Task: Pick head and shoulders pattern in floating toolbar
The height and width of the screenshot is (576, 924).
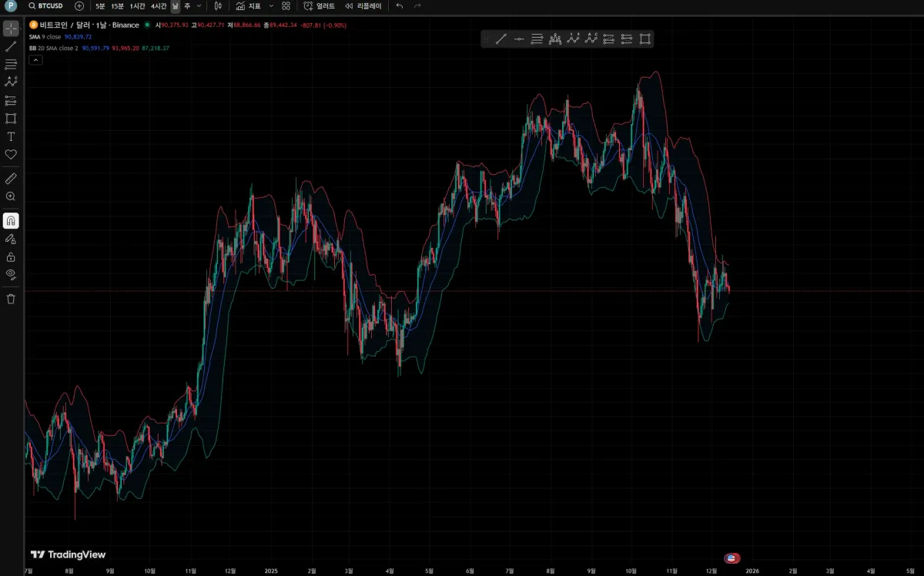Action: point(555,39)
